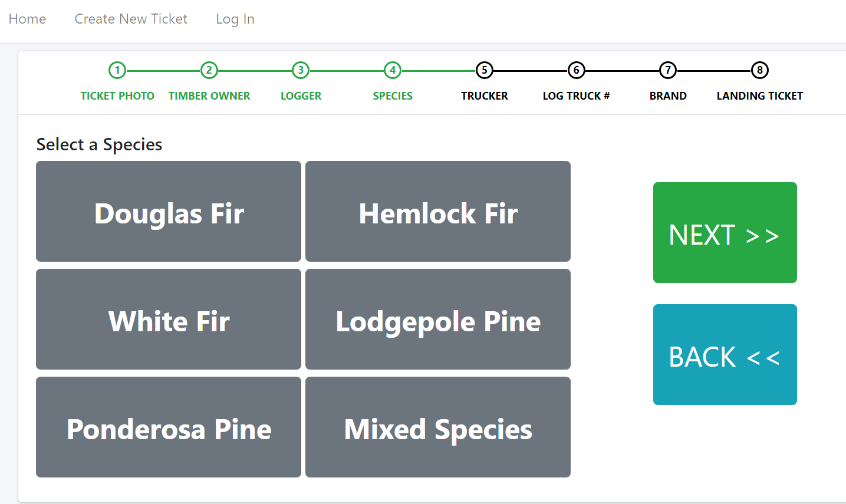Screen dimensions: 846x504
Task: Go to step 3 Logger circle
Action: [301, 71]
